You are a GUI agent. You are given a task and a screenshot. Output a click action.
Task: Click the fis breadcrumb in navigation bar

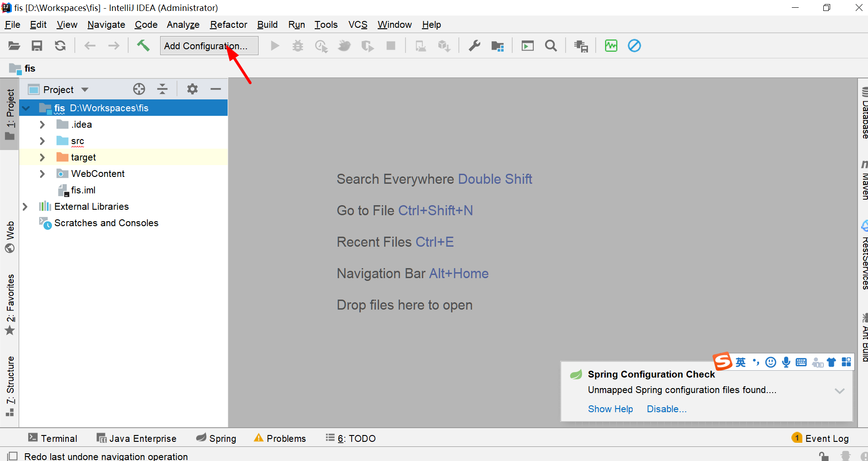pyautogui.click(x=23, y=68)
